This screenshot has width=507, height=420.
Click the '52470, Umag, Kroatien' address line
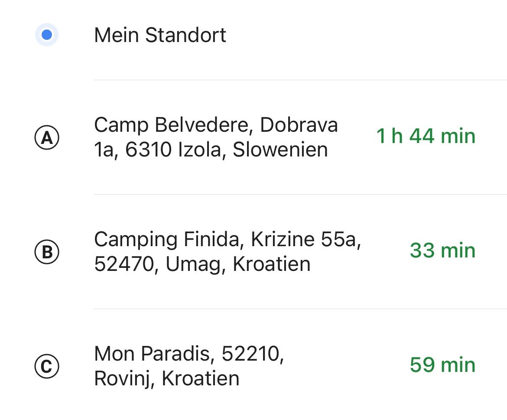click(x=202, y=264)
